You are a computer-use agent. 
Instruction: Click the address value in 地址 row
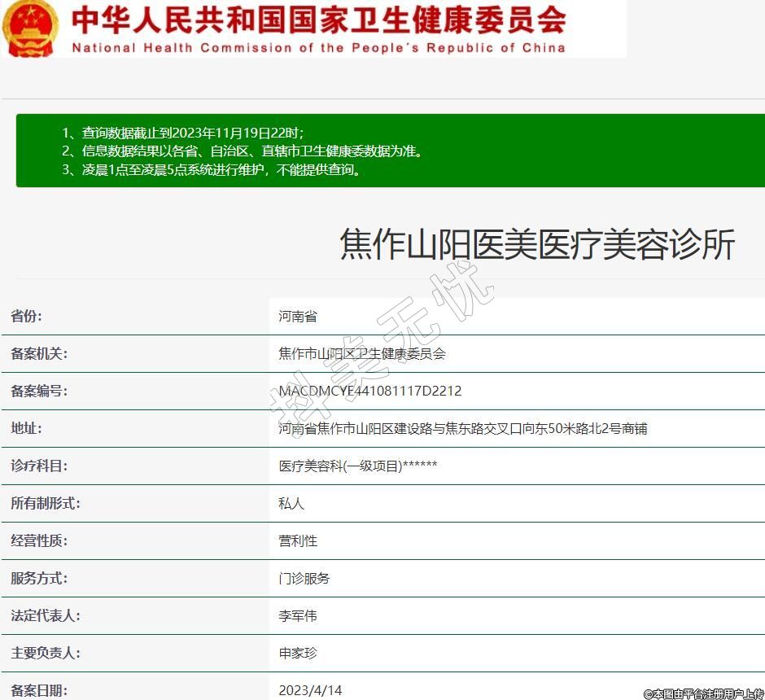pyautogui.click(x=462, y=428)
